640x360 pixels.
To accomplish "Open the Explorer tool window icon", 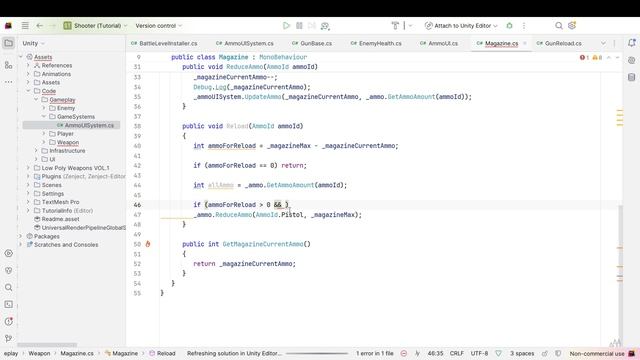I will coord(9,43).
